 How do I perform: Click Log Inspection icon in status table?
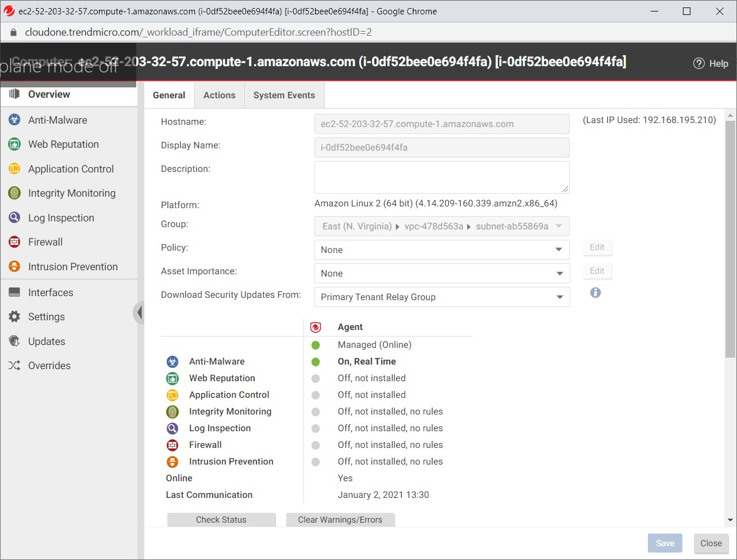(172, 428)
